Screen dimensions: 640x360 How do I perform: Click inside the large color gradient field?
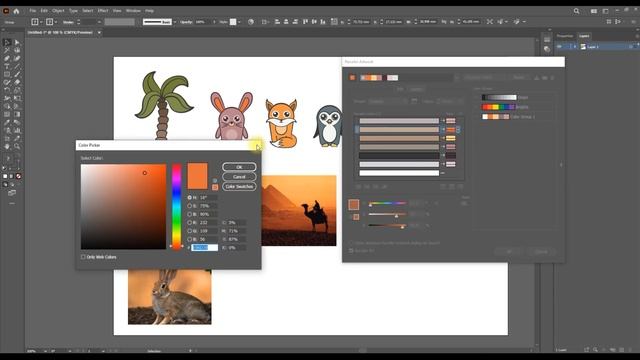pos(123,207)
